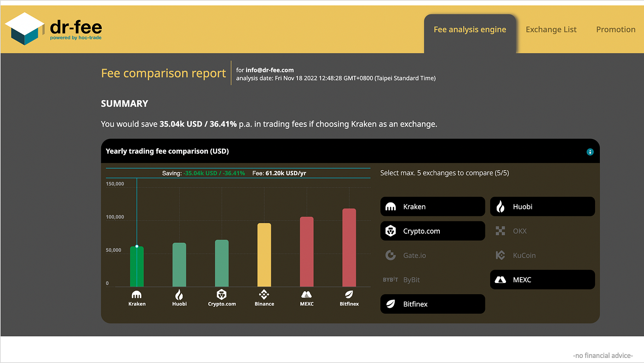Click the info@dr-fee.com email text
Viewport: 644px width, 363px height.
[x=270, y=70]
